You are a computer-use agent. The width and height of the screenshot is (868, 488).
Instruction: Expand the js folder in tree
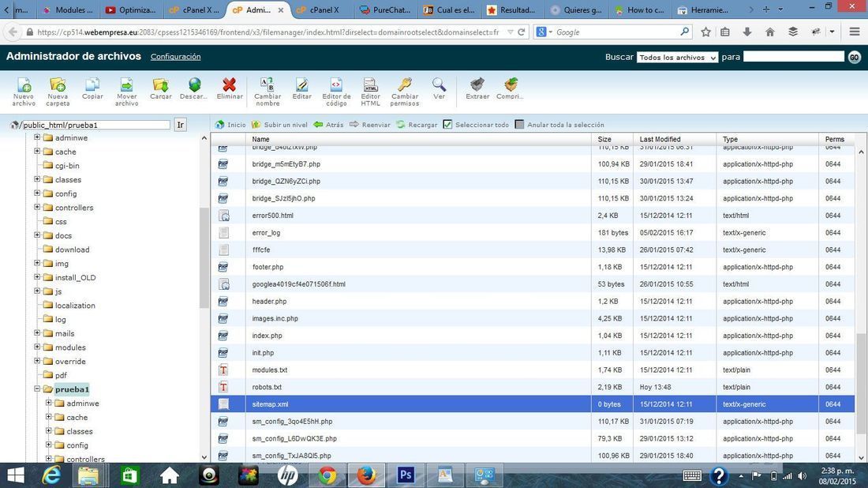point(37,291)
